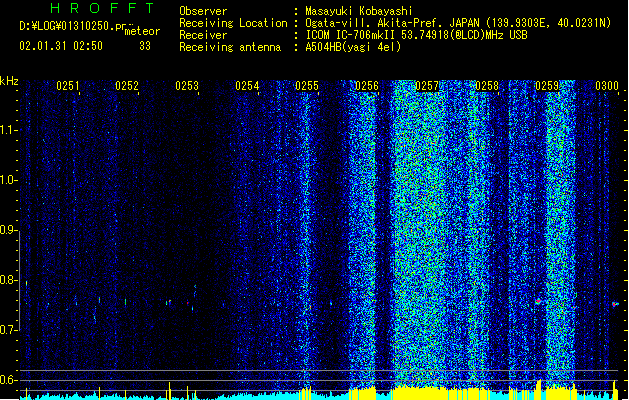Click the kHz axis unit label
This screenshot has width=629, height=400.
9,81
